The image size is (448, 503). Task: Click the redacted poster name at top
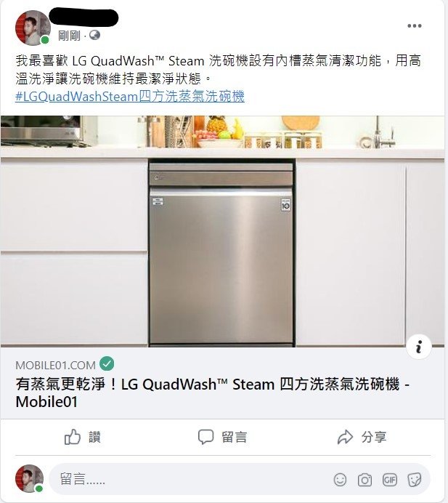coord(84,17)
